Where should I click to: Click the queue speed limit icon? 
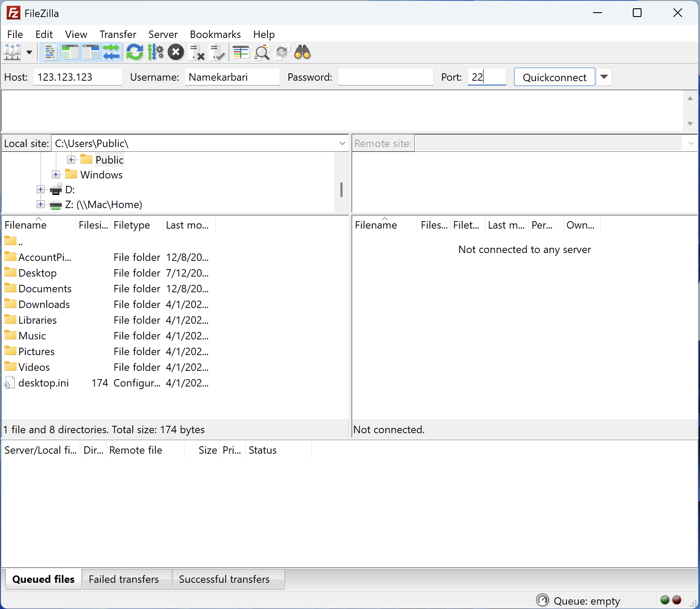coord(542,601)
